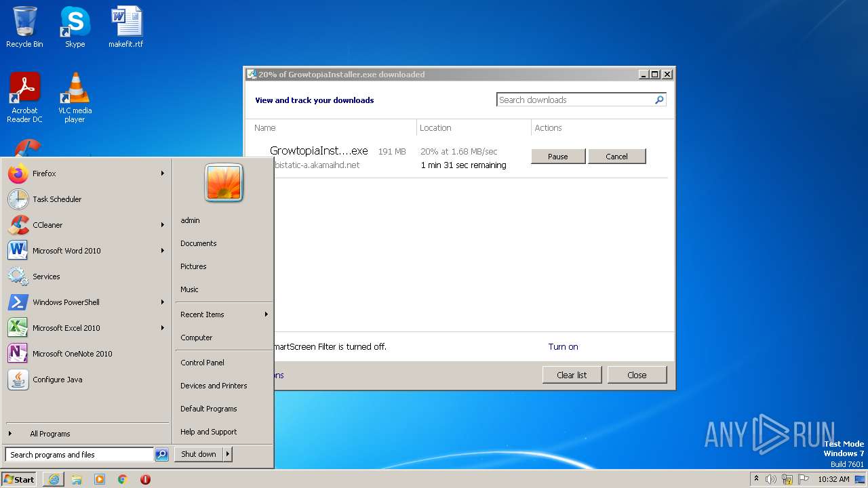Pause the GrowtopiaInstaller.exe download
Viewport: 868px width, 488px height.
pyautogui.click(x=558, y=157)
